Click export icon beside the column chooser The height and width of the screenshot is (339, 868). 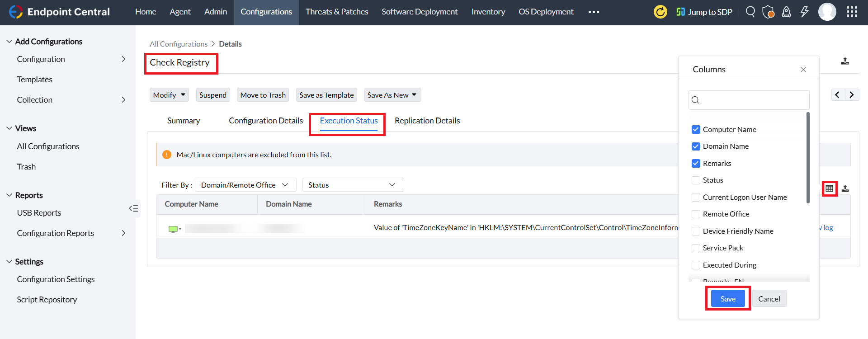pyautogui.click(x=845, y=188)
